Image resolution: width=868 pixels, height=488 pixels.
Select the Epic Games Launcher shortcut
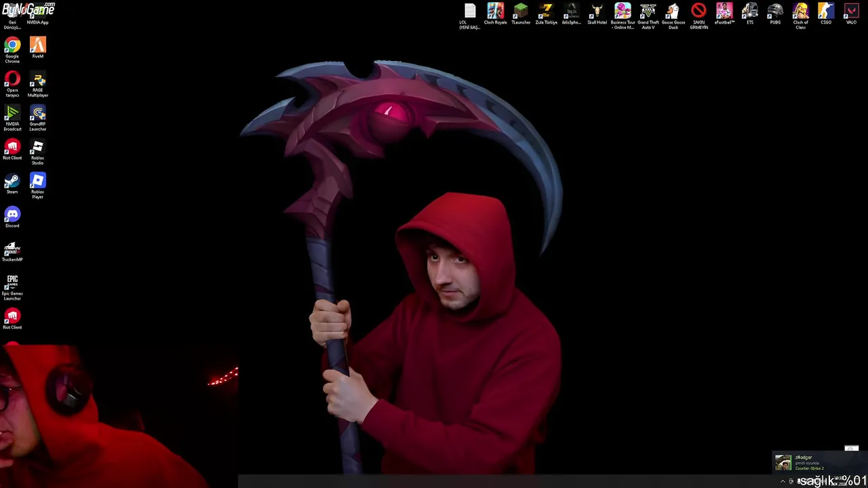click(x=12, y=288)
